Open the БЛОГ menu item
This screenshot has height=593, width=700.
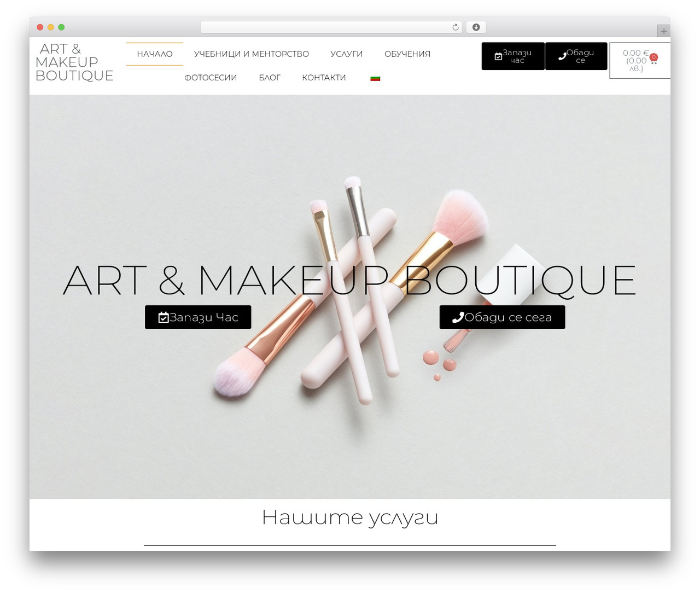(x=270, y=78)
